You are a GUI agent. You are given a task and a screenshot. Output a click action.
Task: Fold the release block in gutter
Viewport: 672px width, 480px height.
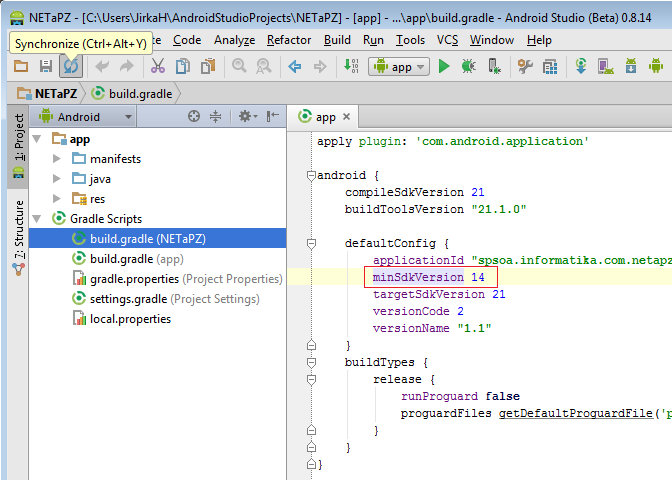click(312, 380)
